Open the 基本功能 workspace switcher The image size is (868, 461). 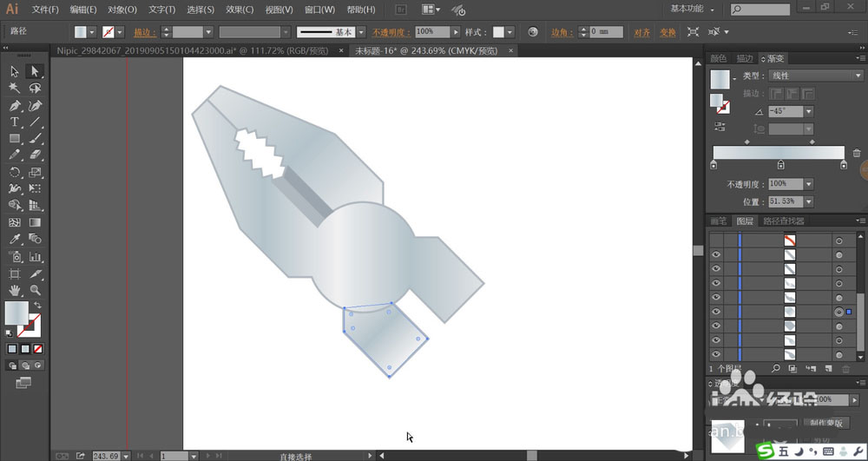692,9
